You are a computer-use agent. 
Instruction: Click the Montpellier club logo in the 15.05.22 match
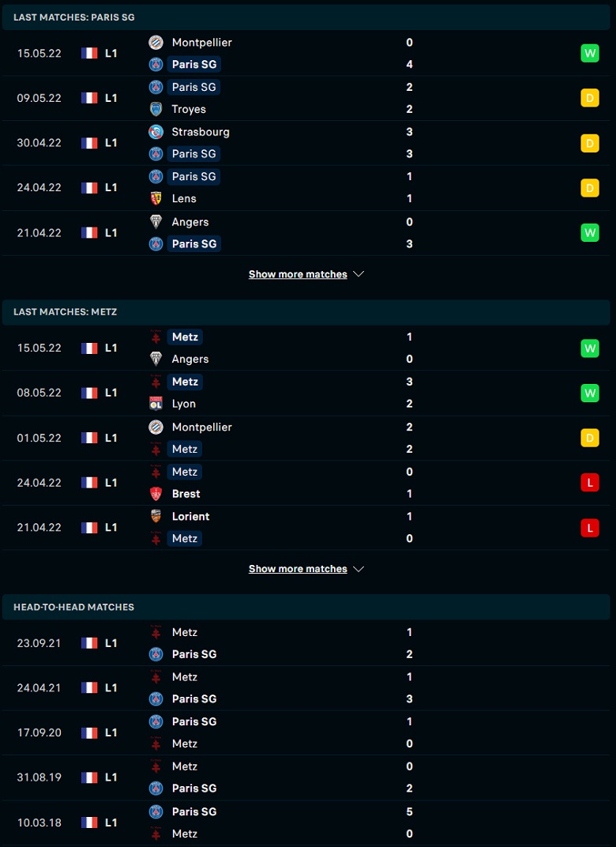(156, 42)
